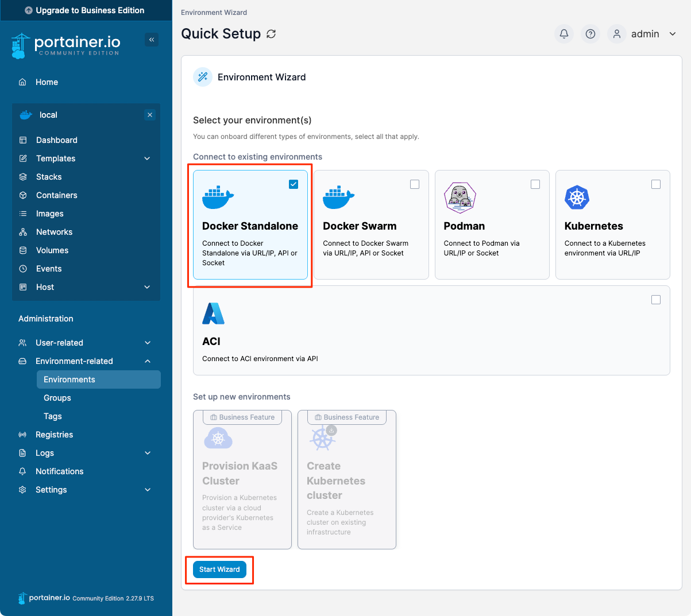Click the User-related people icon
Screen dimensions: 691x616
point(22,343)
